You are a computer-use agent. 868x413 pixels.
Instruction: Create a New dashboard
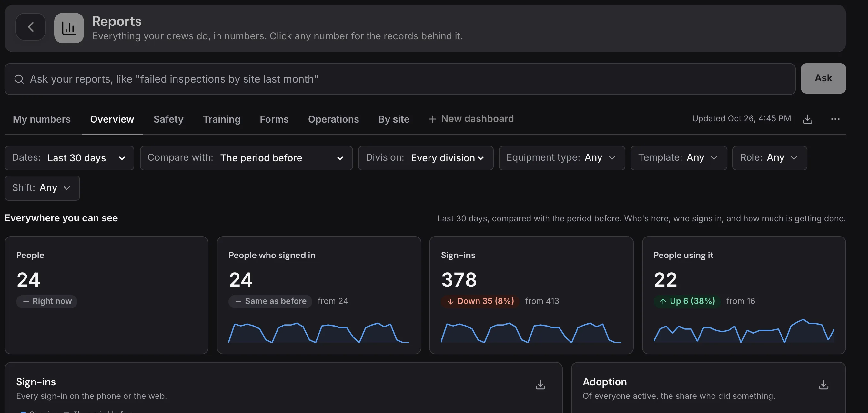coord(471,119)
